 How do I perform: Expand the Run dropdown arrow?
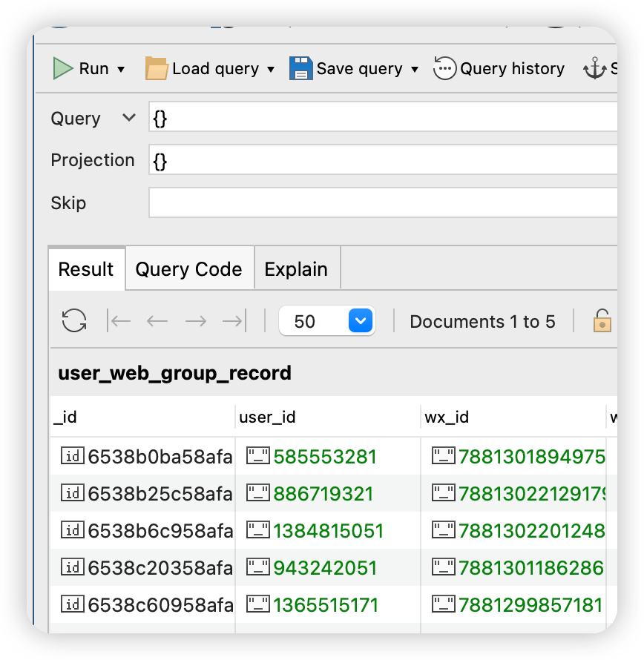[x=121, y=69]
